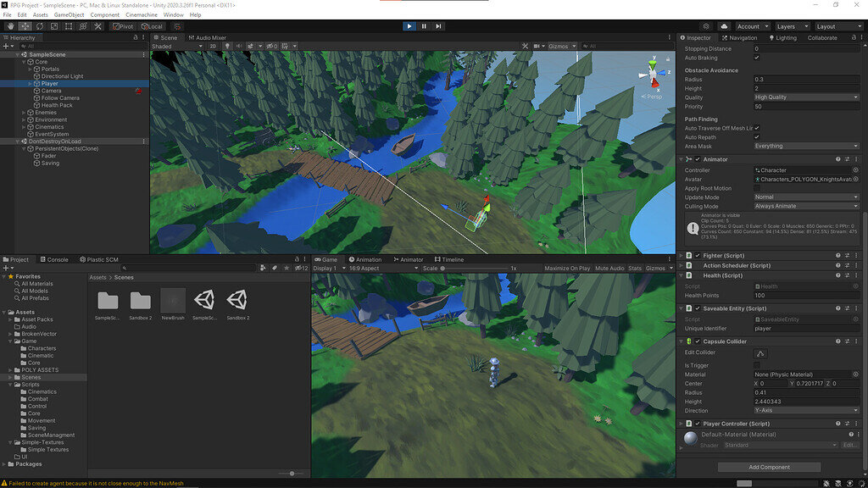Open the Quality dropdown (High Quality)
This screenshot has height=488, width=868.
click(x=806, y=97)
